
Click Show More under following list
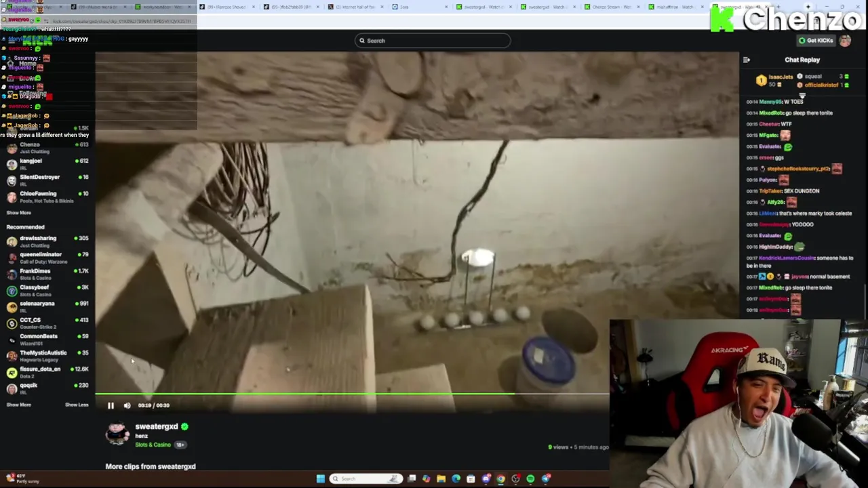point(18,213)
